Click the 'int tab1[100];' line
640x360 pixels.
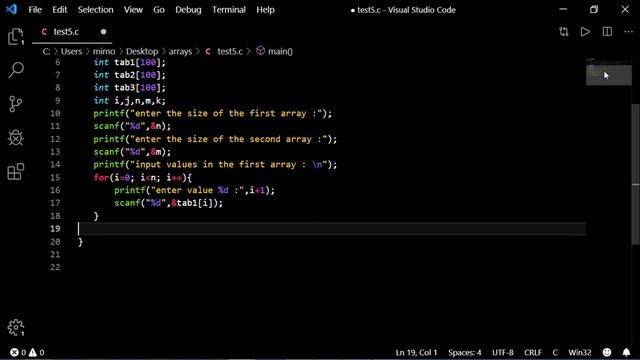129,62
